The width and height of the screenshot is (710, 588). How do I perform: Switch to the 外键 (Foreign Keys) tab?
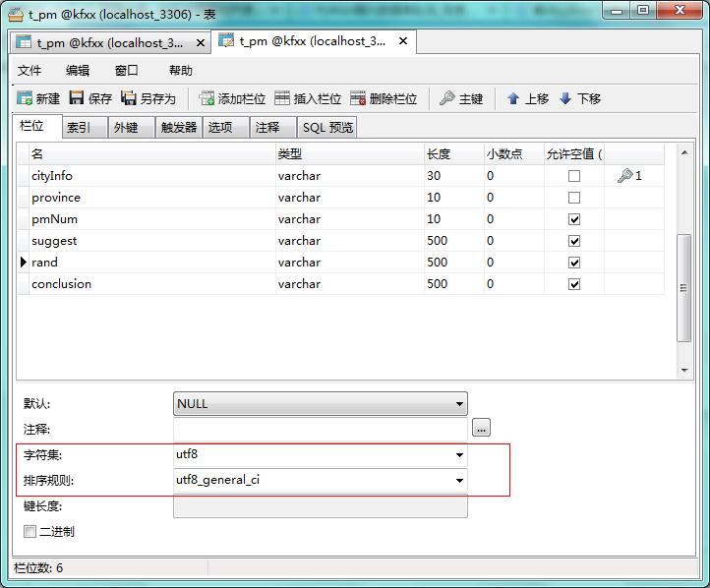pyautogui.click(x=132, y=128)
